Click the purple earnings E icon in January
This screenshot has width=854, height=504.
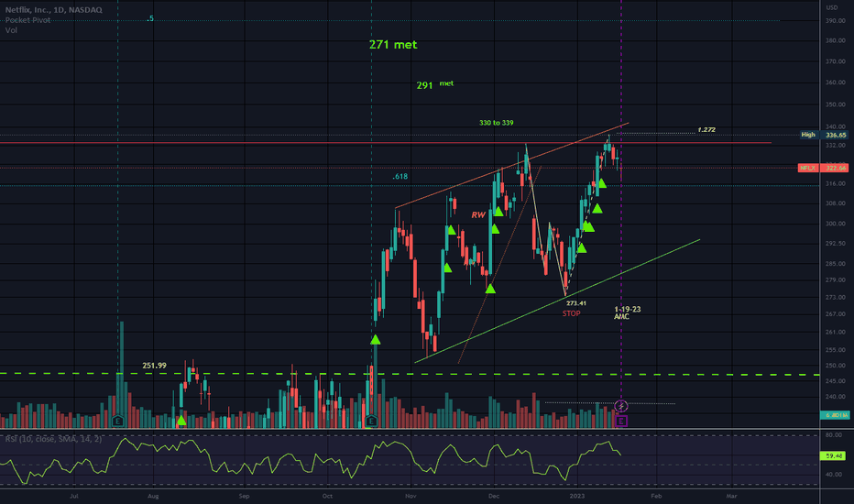click(x=622, y=421)
